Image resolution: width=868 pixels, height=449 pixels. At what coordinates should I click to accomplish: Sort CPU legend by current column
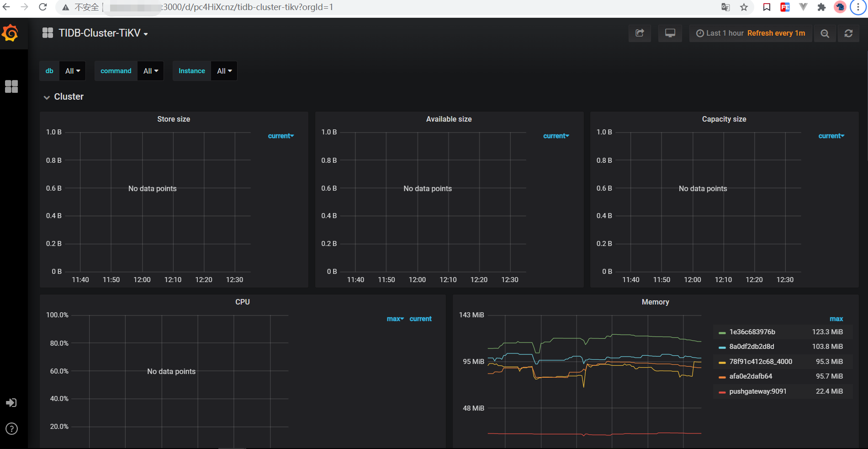(420, 319)
